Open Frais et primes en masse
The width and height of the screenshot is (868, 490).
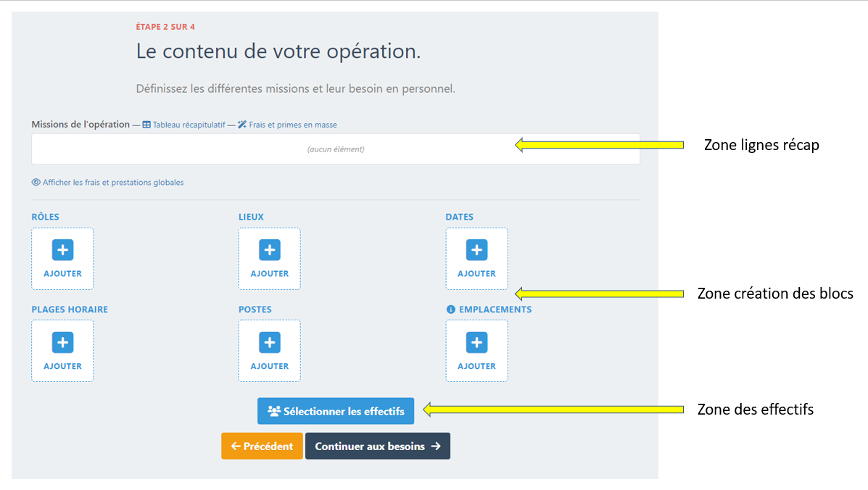(x=293, y=125)
